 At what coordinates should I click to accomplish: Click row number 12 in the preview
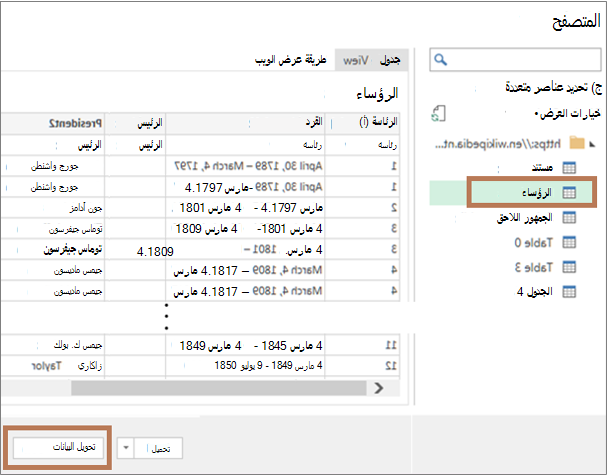tap(391, 365)
